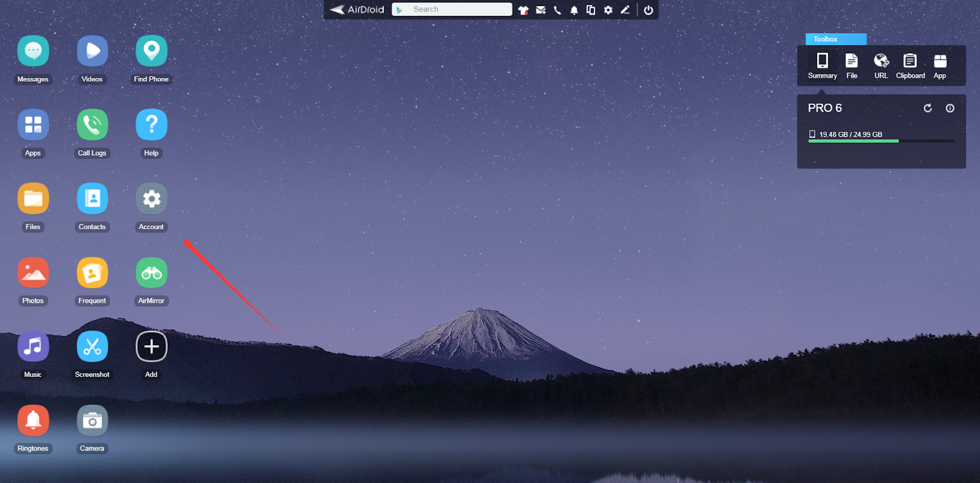Screen dimensions: 980x483
Task: Open the remote Camera icon
Action: (92, 420)
